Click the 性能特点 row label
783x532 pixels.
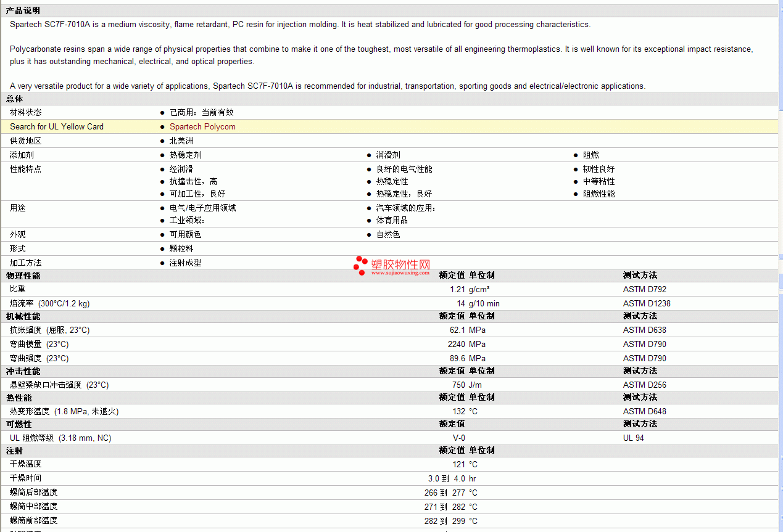tap(26, 169)
